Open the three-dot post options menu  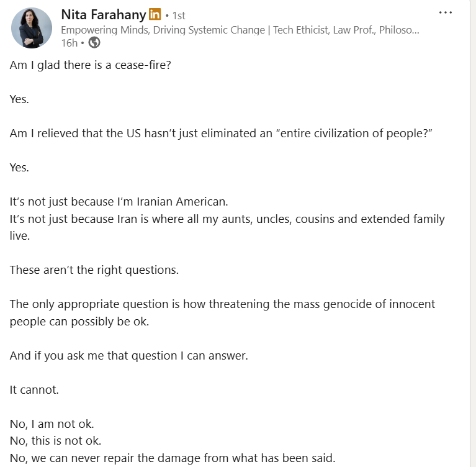[x=445, y=12]
